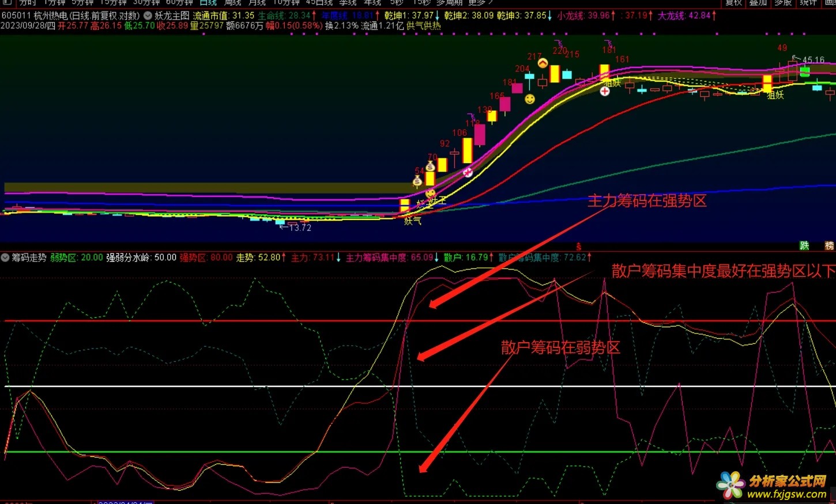
Task: Click the yellow smiley face marker below the 181 candle
Action: coord(529,99)
